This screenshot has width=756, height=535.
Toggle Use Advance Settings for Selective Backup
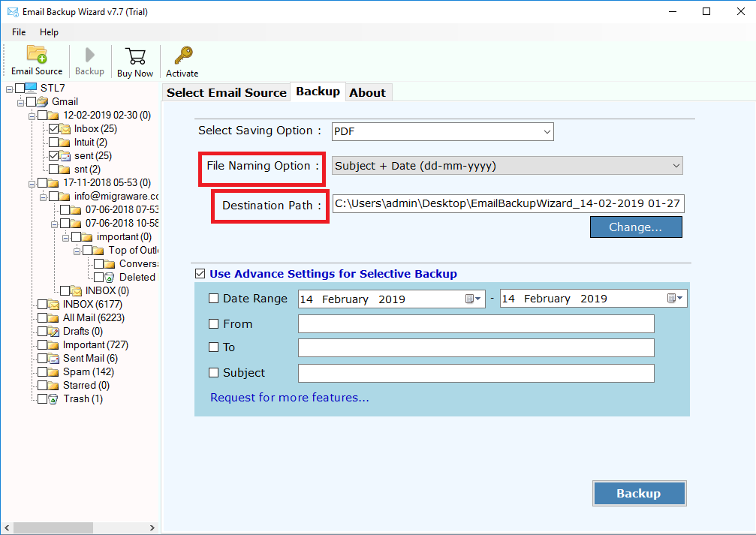(x=200, y=274)
